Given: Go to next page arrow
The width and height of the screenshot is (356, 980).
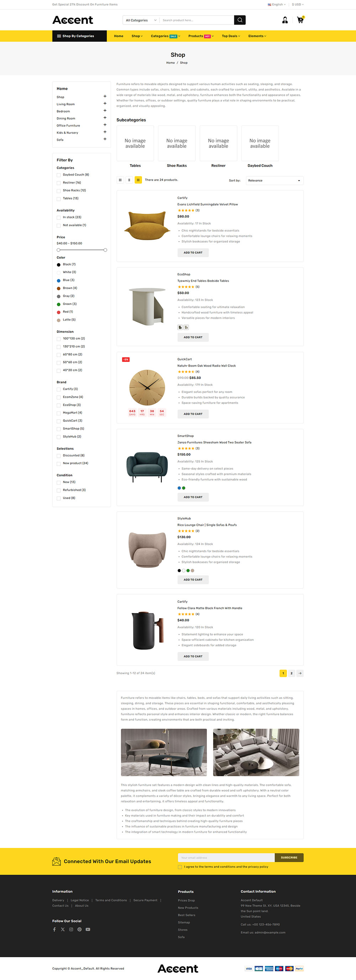Looking at the screenshot, I should pyautogui.click(x=300, y=673).
